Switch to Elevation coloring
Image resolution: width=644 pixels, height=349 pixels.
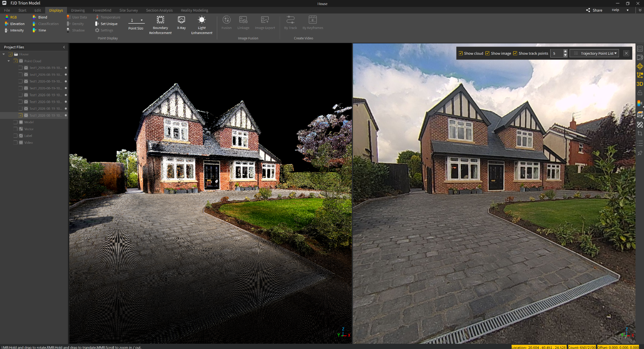(15, 24)
